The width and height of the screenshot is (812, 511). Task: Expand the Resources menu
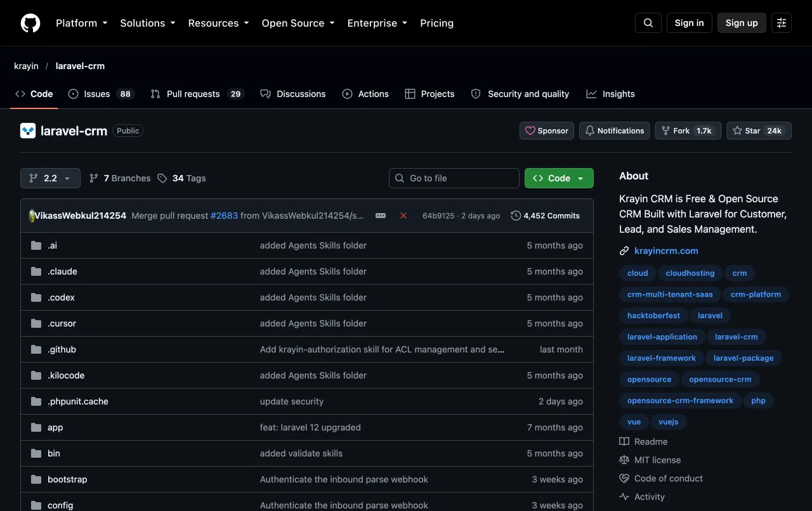coord(219,23)
